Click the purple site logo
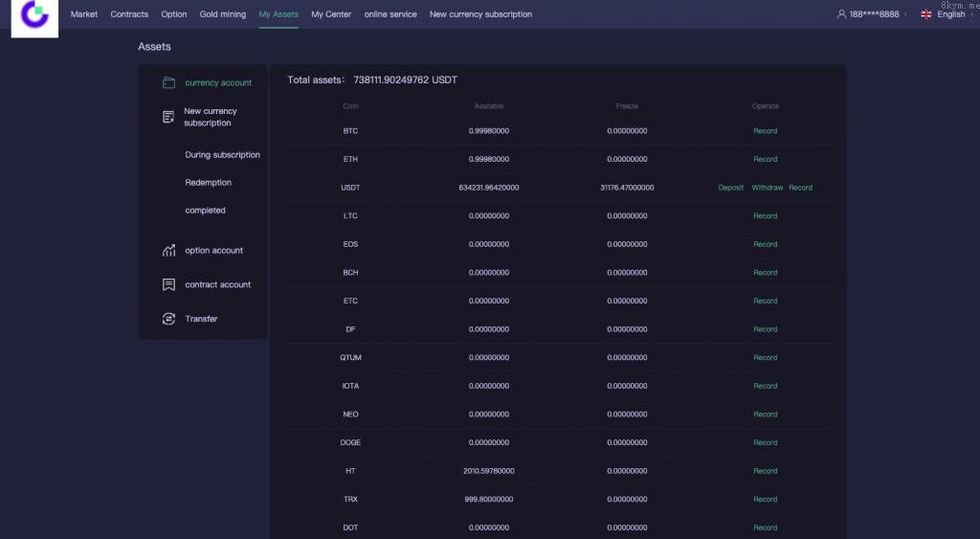The image size is (980, 539). pos(34,16)
